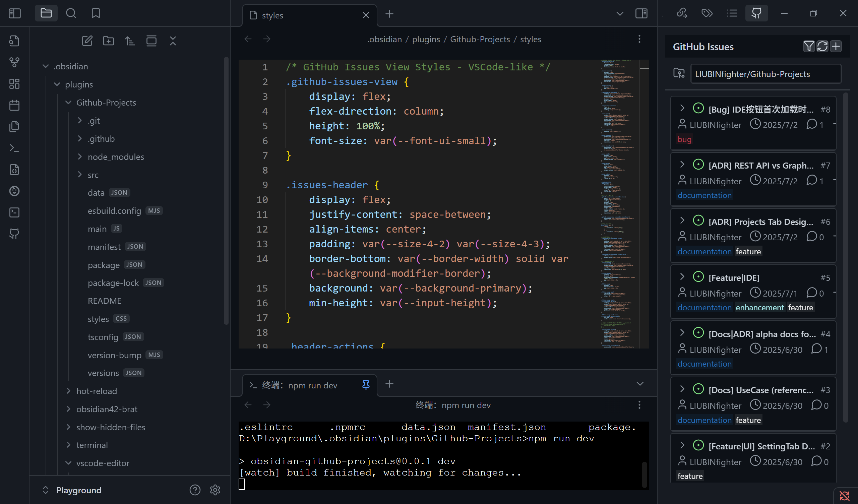This screenshot has height=504, width=858.
Task: Open the GitHub cat ribbon icon
Action: [14, 234]
